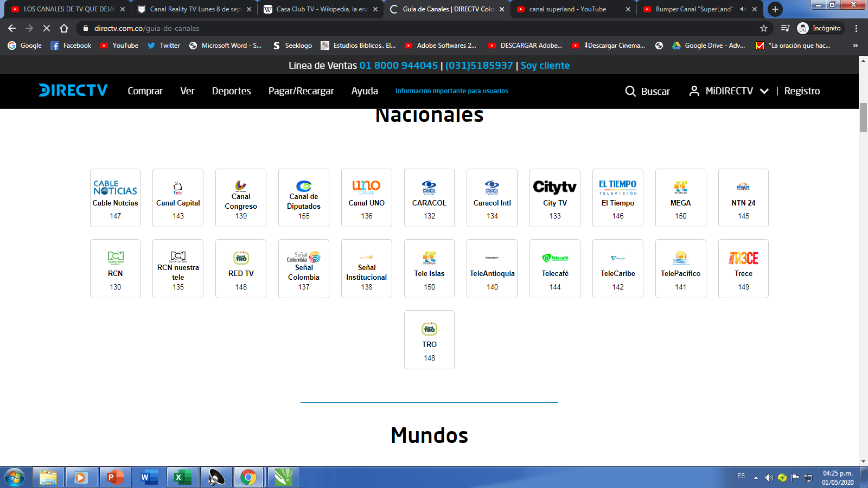Select the TRO channel logo
Viewport: 868px width, 488px height.
click(x=430, y=329)
